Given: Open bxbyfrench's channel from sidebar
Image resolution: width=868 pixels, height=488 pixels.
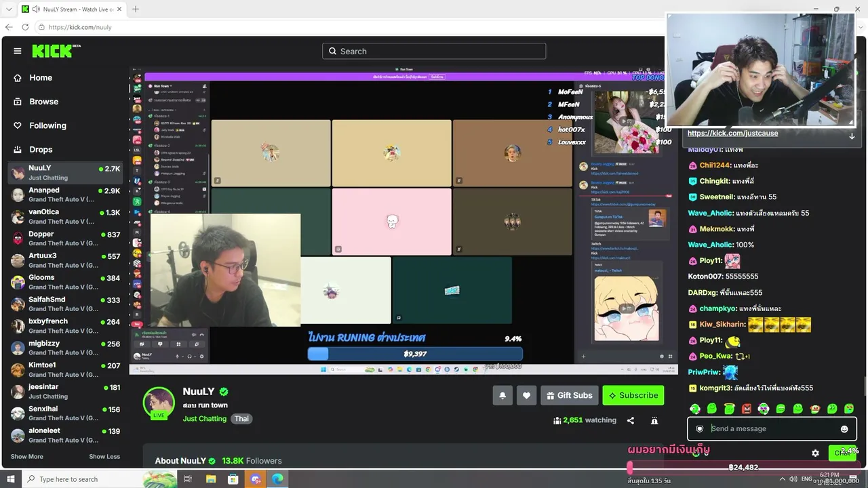Looking at the screenshot, I should point(65,325).
